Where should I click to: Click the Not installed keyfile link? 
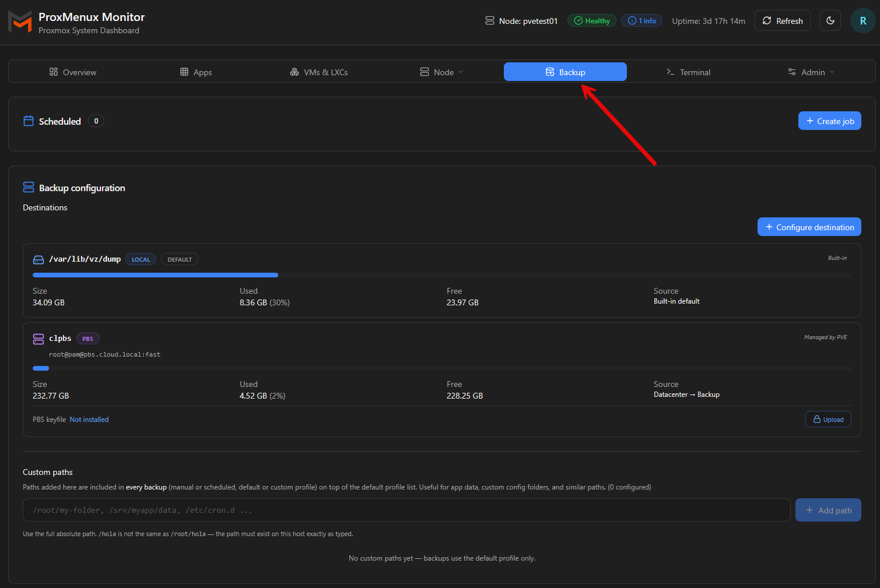[89, 420]
